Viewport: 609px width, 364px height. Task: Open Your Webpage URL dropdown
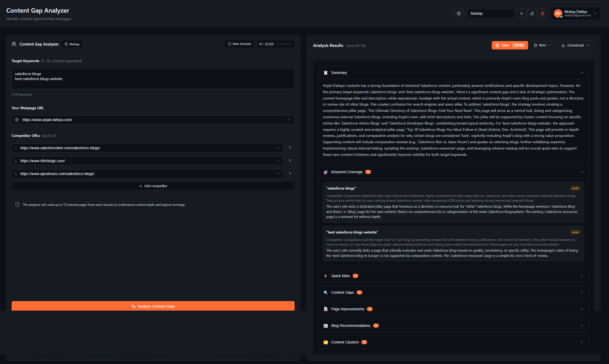(289, 120)
